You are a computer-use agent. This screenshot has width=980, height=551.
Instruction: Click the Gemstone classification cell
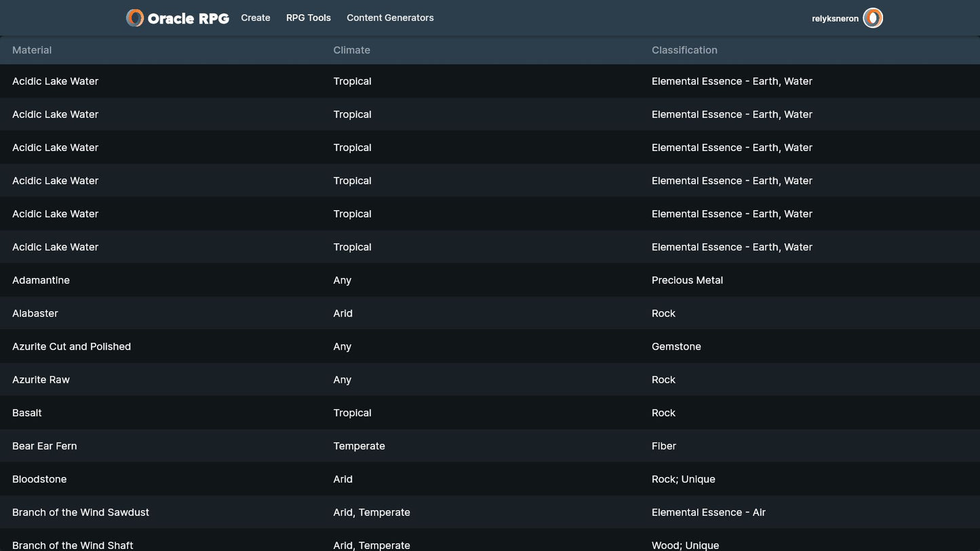[676, 347]
